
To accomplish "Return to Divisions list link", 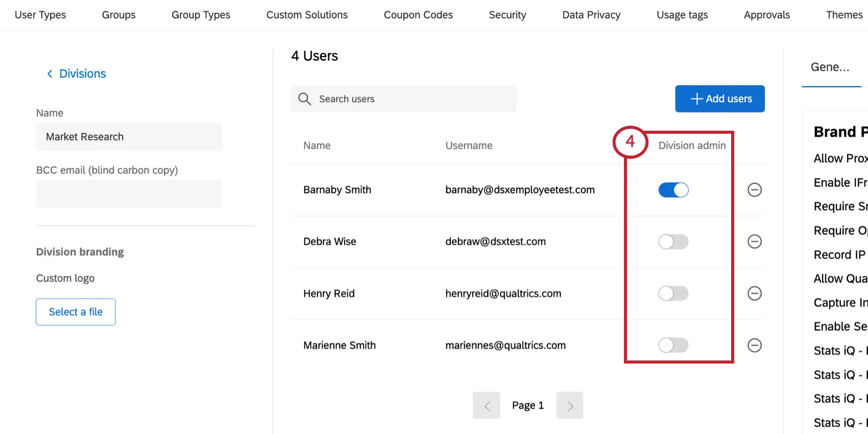I will (x=82, y=74).
